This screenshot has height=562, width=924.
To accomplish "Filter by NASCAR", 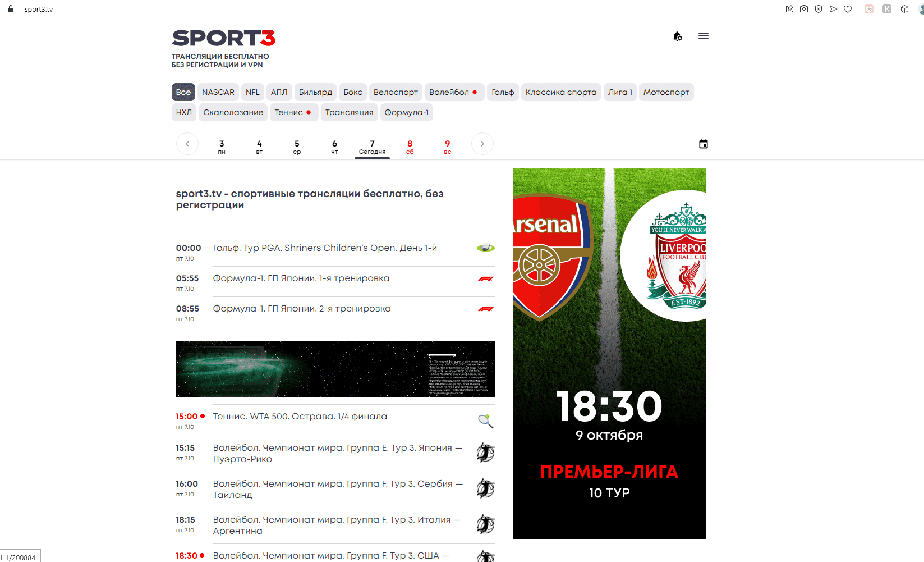I will pos(218,92).
